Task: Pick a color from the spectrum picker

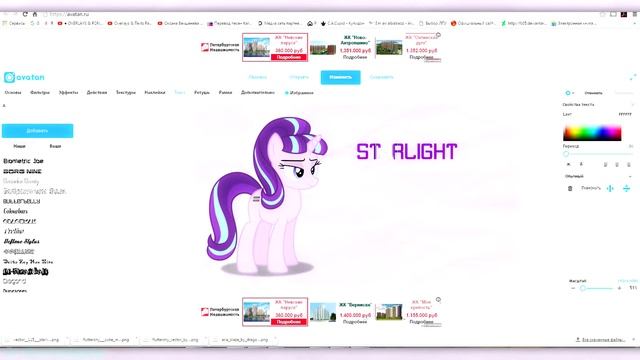Action: 592,133
